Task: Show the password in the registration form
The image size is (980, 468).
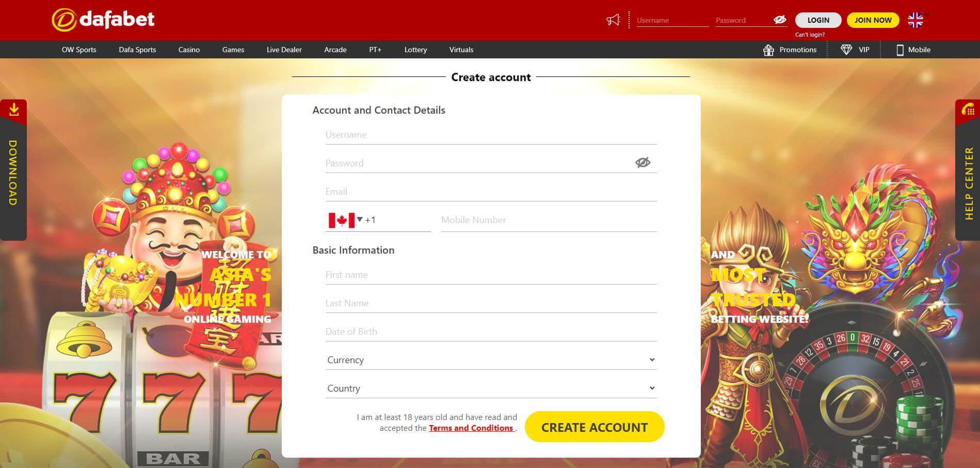Action: [x=642, y=162]
